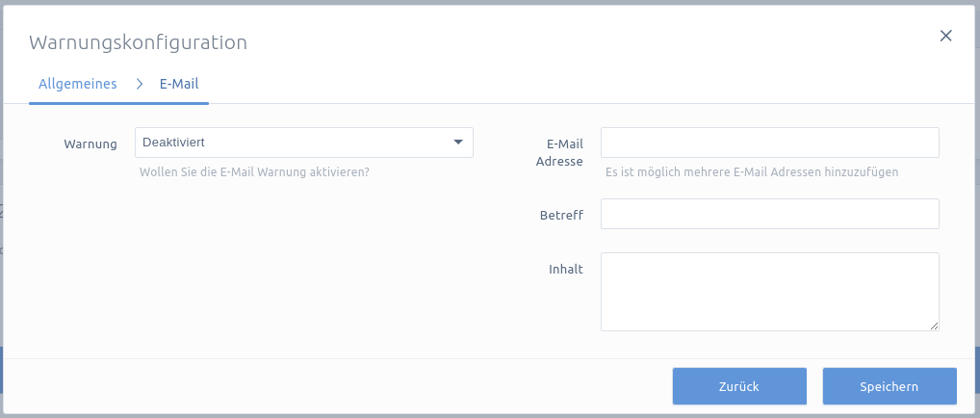Click the Inhalt textarea resize handle
Image resolution: width=980 pixels, height=418 pixels.
tap(934, 326)
